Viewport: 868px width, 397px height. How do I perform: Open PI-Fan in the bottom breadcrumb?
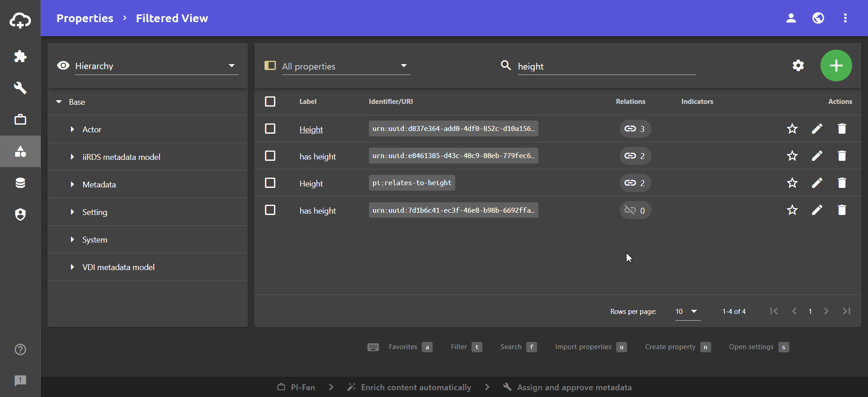pyautogui.click(x=296, y=387)
